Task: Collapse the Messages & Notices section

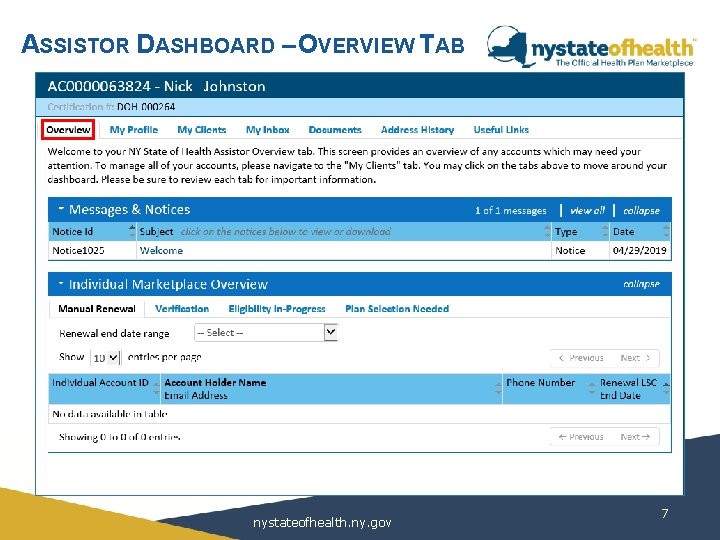Action: pos(641,210)
